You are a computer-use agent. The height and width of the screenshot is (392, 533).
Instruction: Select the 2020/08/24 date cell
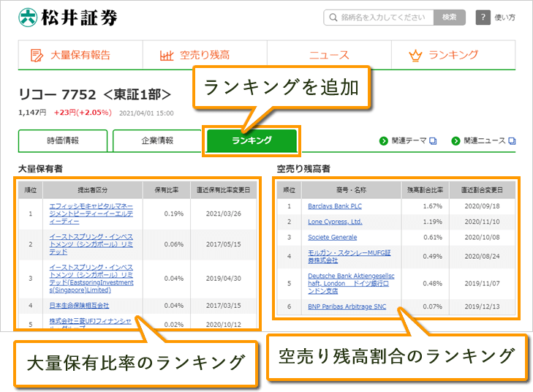tap(482, 257)
